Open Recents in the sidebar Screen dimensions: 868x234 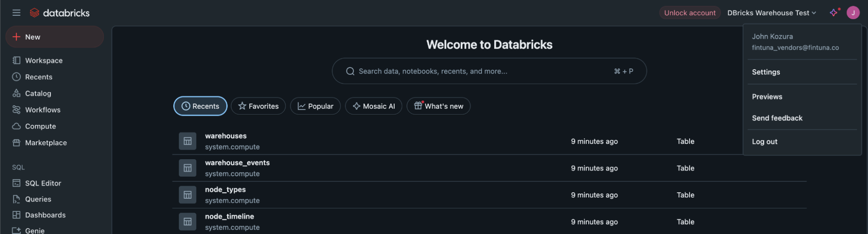[39, 77]
